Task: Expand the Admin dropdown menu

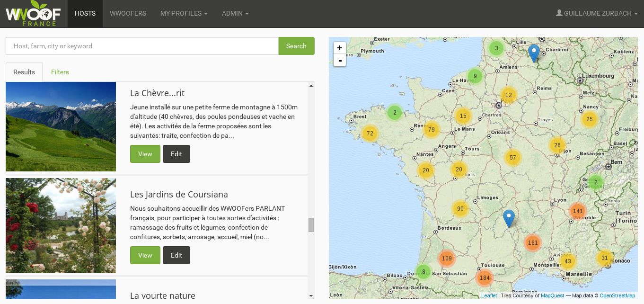Action: click(235, 14)
